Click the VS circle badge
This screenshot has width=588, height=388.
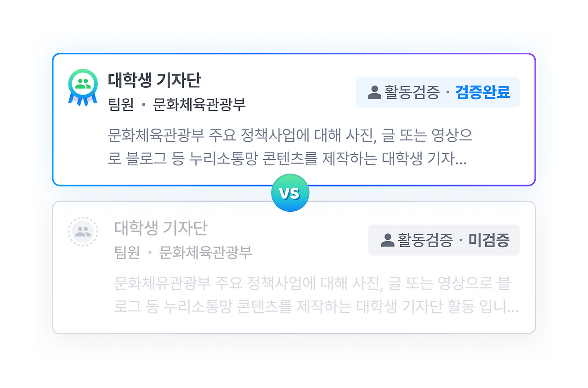pyautogui.click(x=289, y=192)
